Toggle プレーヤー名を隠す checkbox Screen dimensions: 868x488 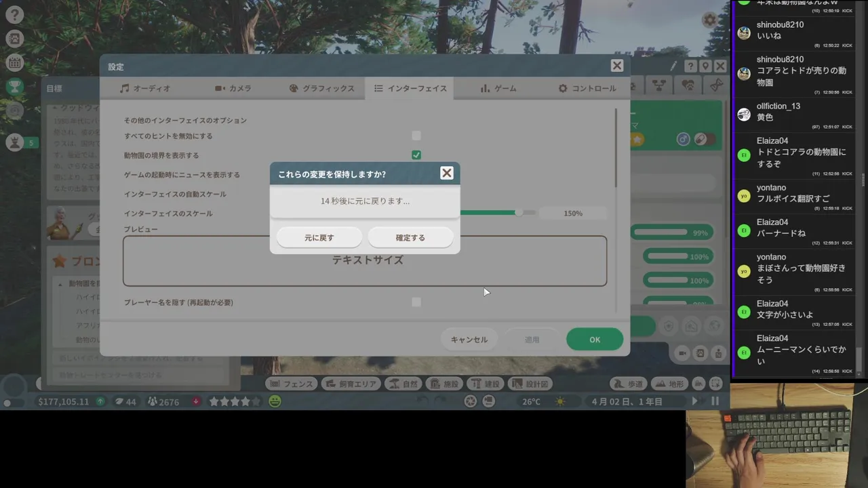(416, 302)
